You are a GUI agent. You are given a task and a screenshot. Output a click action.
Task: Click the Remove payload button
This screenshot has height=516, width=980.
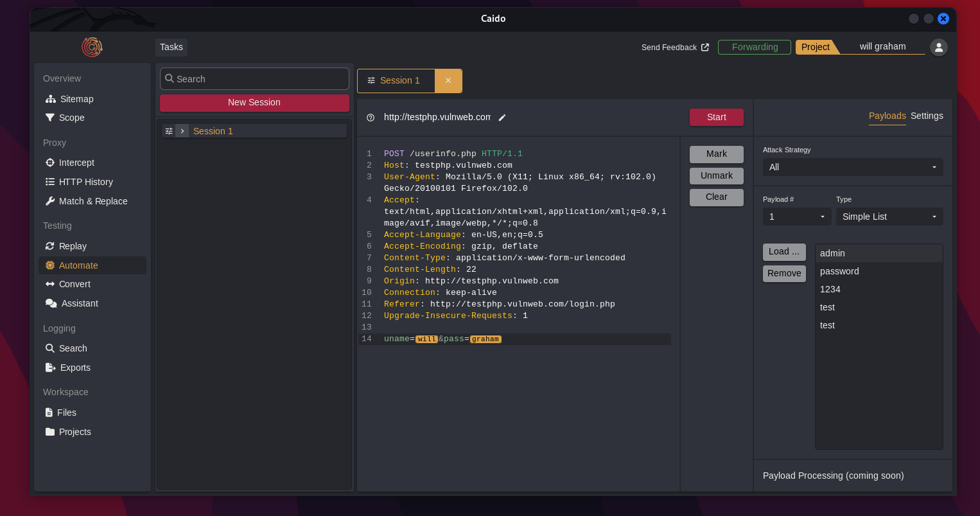[x=784, y=274]
